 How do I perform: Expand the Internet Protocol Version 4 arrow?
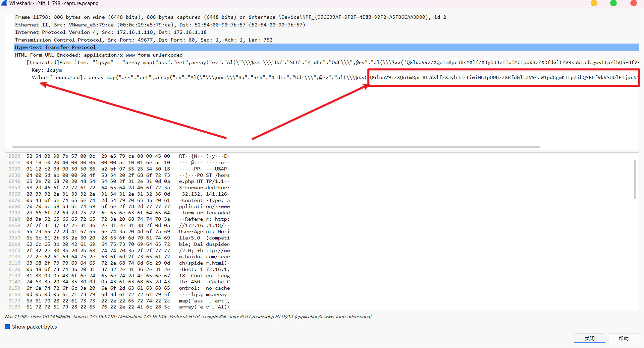[10, 32]
